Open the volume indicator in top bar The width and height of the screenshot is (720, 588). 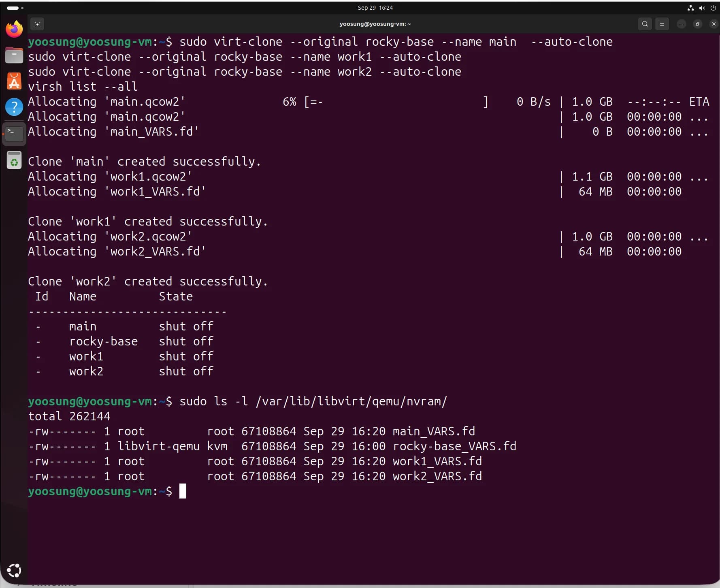[x=702, y=8]
